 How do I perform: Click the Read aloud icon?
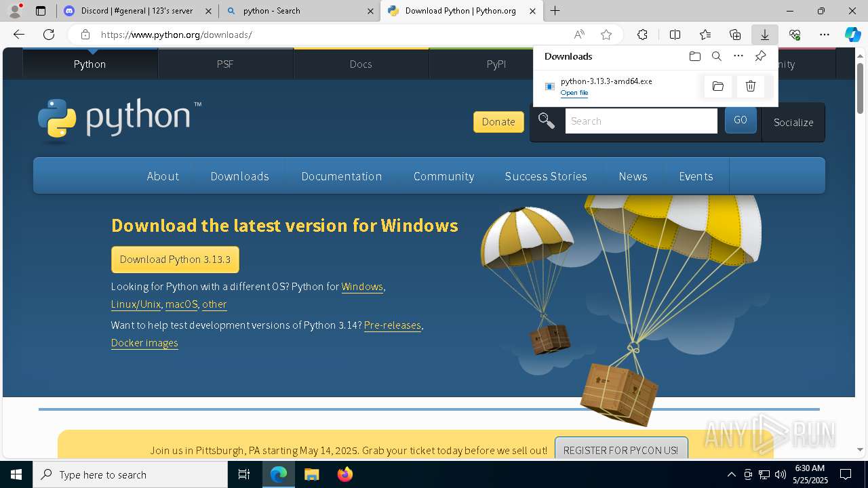[579, 35]
